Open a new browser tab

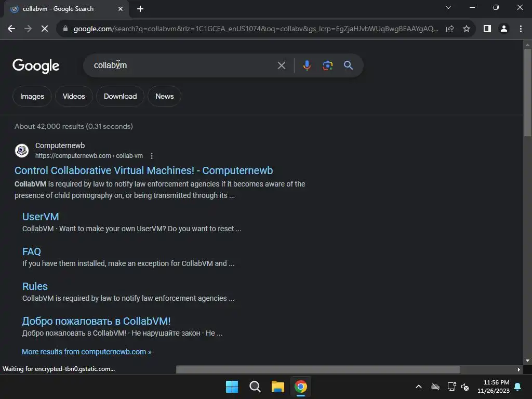(x=140, y=9)
